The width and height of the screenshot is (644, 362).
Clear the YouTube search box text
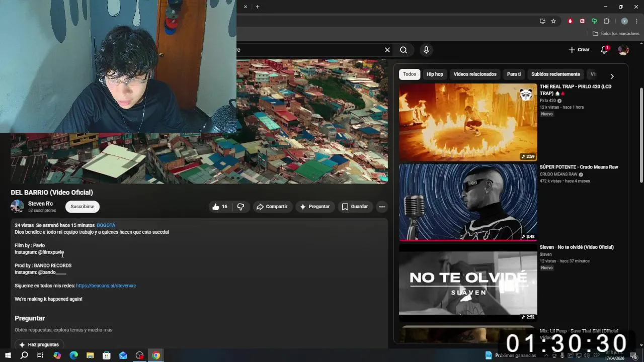coord(387,50)
